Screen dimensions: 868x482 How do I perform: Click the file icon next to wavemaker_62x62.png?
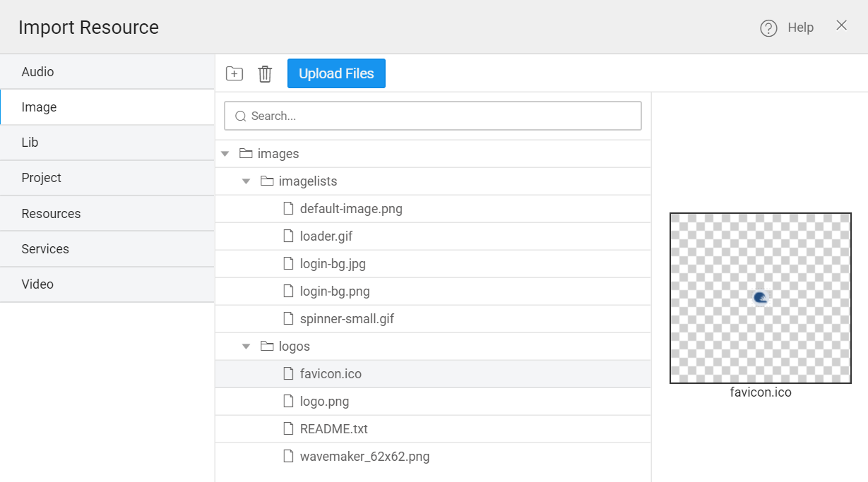(x=288, y=456)
